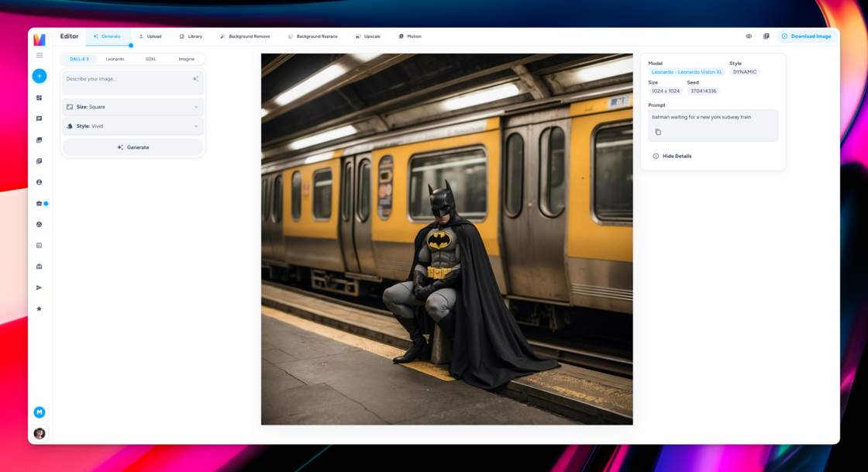The image size is (868, 472).
Task: Click the Download Image button
Action: coord(807,36)
